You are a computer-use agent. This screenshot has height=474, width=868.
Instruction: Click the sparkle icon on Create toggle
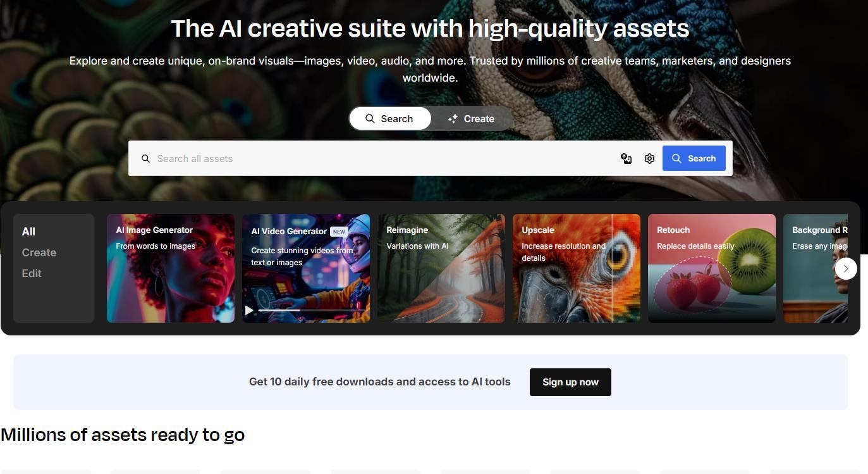click(453, 119)
